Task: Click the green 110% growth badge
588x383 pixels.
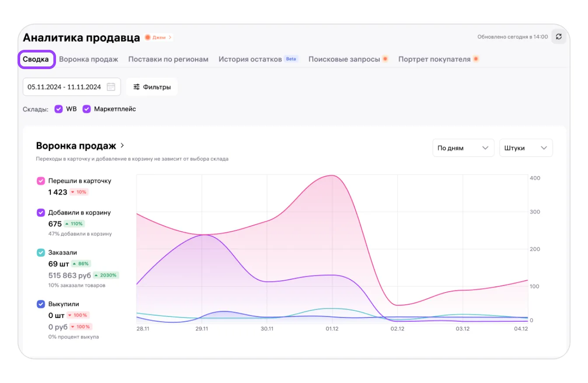Action: point(74,223)
